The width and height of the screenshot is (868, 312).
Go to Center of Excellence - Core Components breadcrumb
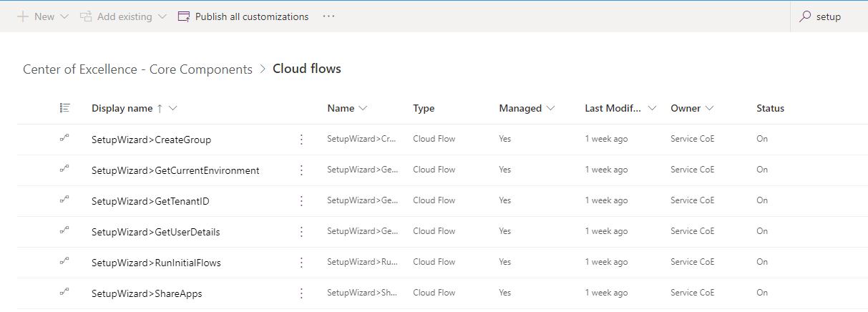137,69
